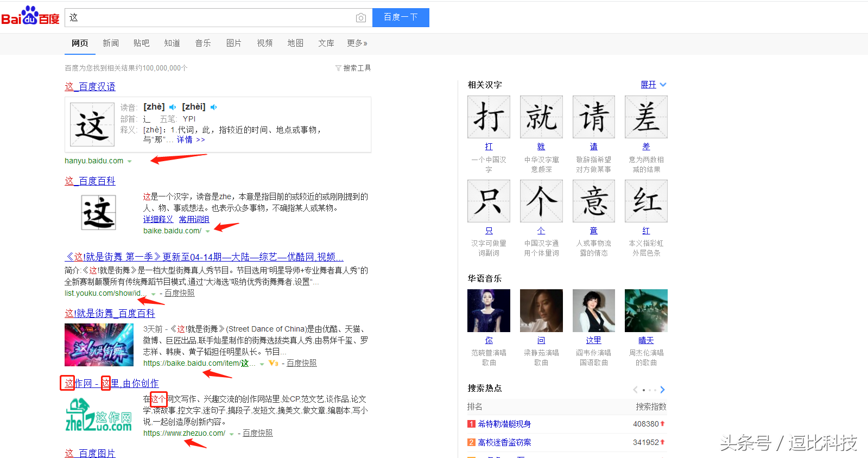The width and height of the screenshot is (868, 458).
Task: Open hot search 高校迷香盗窃案
Action: pyautogui.click(x=504, y=443)
